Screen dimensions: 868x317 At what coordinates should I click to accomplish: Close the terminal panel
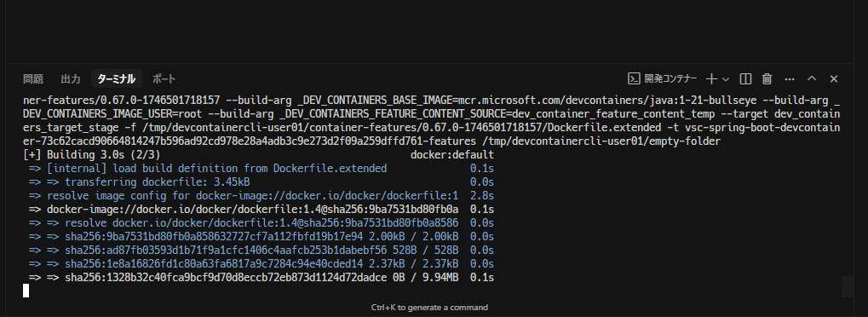(x=834, y=78)
